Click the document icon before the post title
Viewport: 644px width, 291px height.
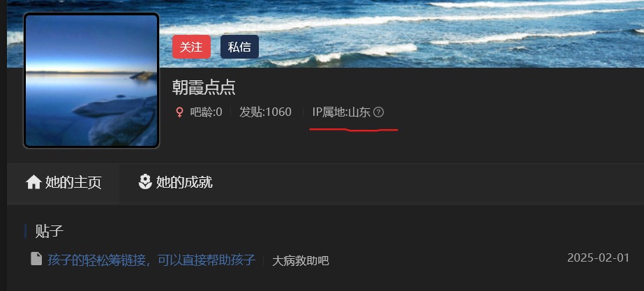(x=36, y=258)
